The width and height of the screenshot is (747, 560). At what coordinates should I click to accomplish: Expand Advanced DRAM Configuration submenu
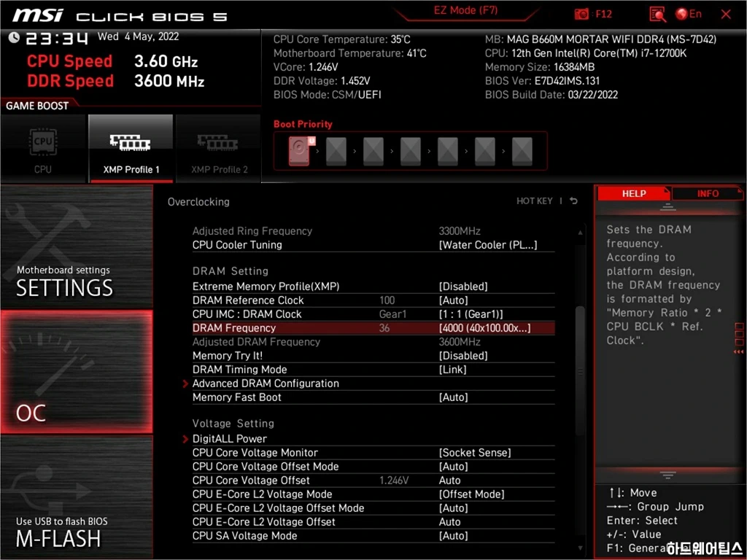click(266, 384)
